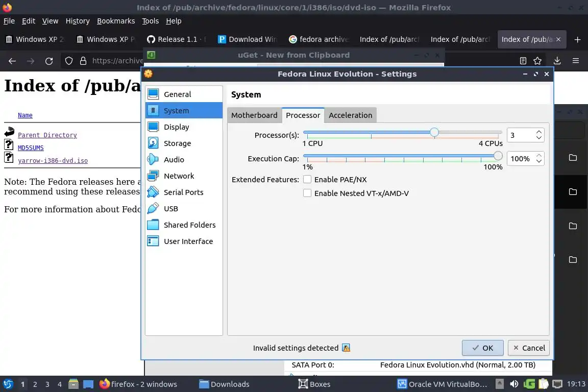Open the Firefox Tools menu
The image size is (588, 392).
151,21
